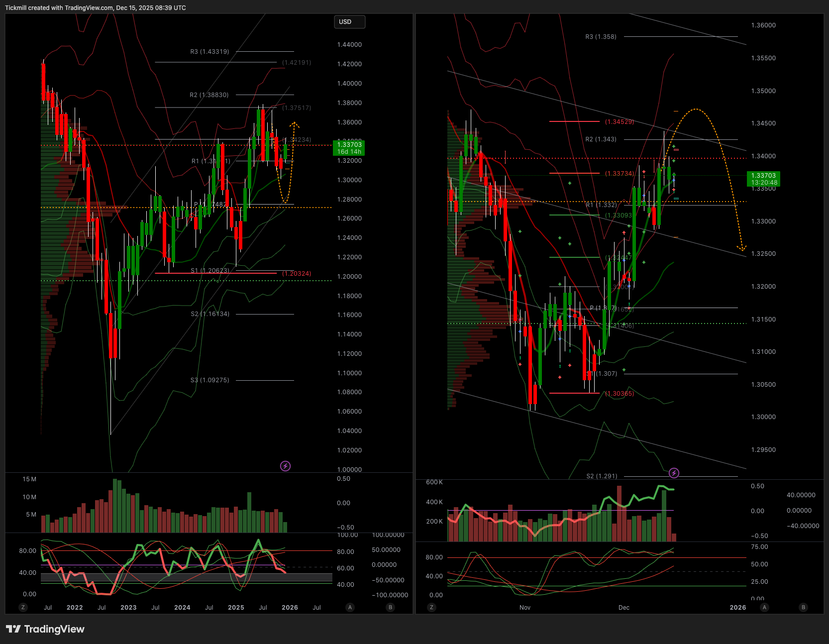Click the red 1.34529 level label
This screenshot has height=644, width=829.
pyautogui.click(x=620, y=122)
